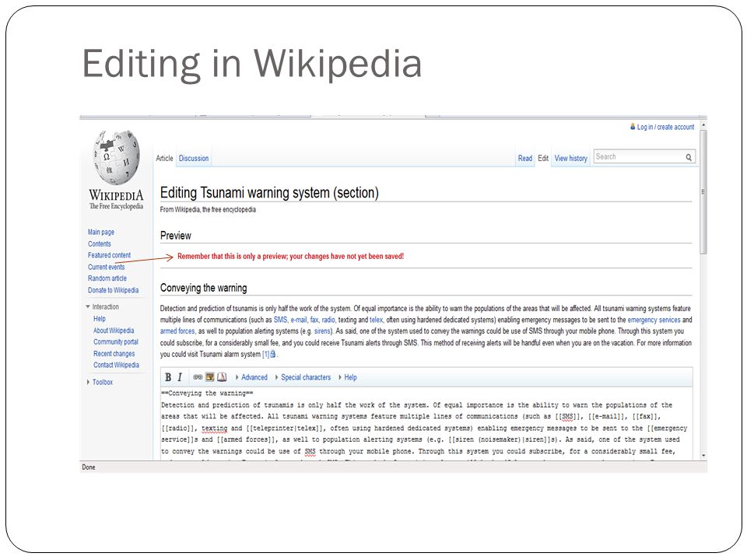Image resolution: width=747 pixels, height=560 pixels.
Task: Open the View history tab
Action: pyautogui.click(x=570, y=158)
